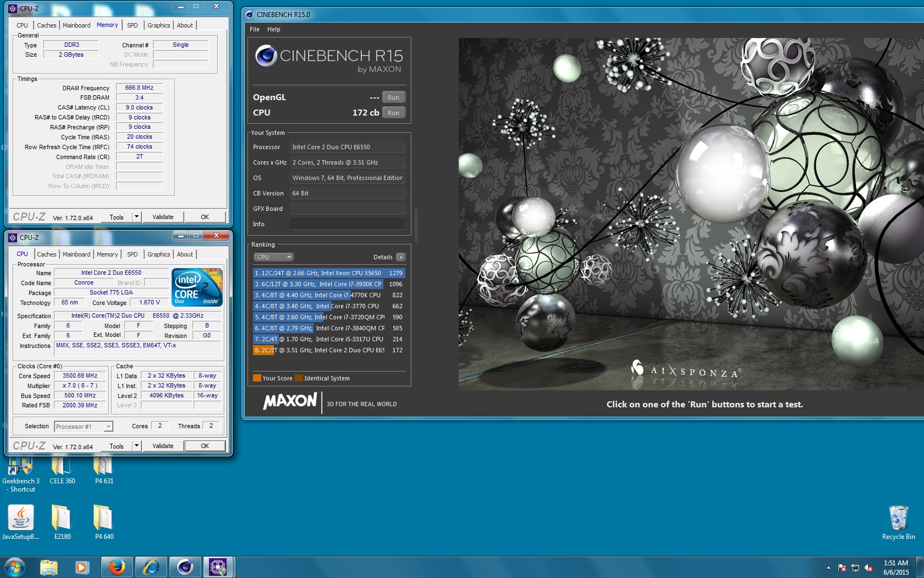Launch Internet Explorer from taskbar
This screenshot has height=578, width=924.
coord(151,567)
